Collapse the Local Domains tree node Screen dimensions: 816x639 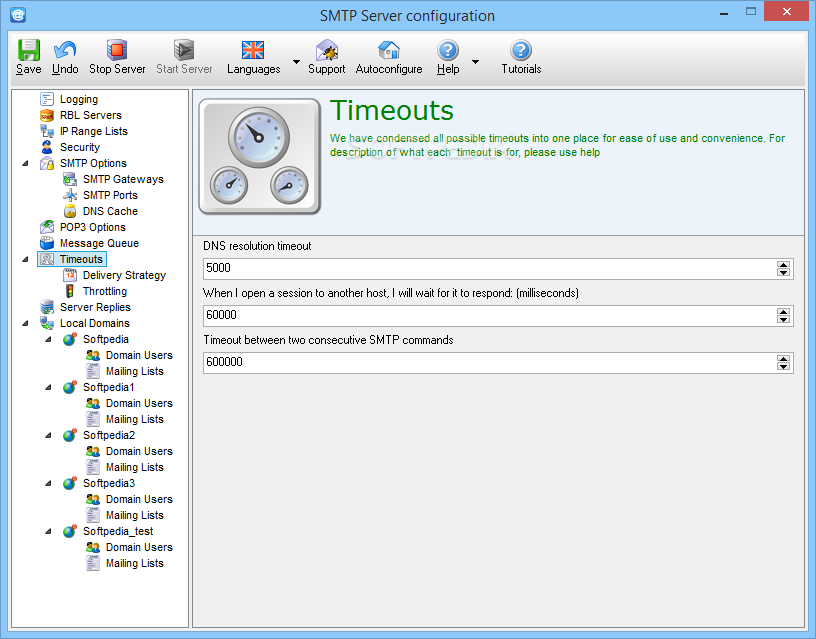pyautogui.click(x=25, y=323)
